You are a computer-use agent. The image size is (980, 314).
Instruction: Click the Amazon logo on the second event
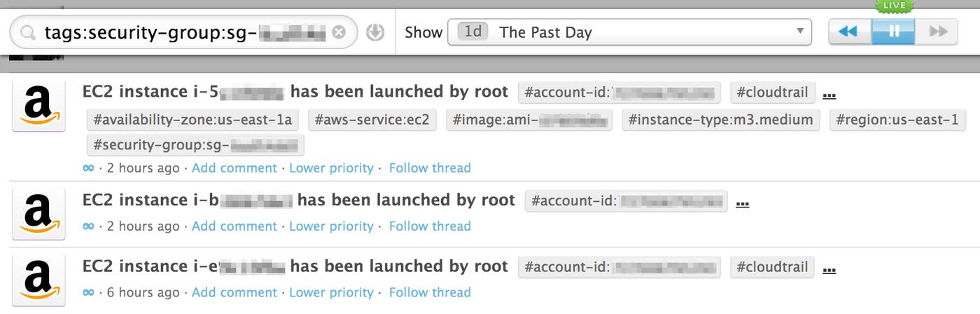pos(39,213)
